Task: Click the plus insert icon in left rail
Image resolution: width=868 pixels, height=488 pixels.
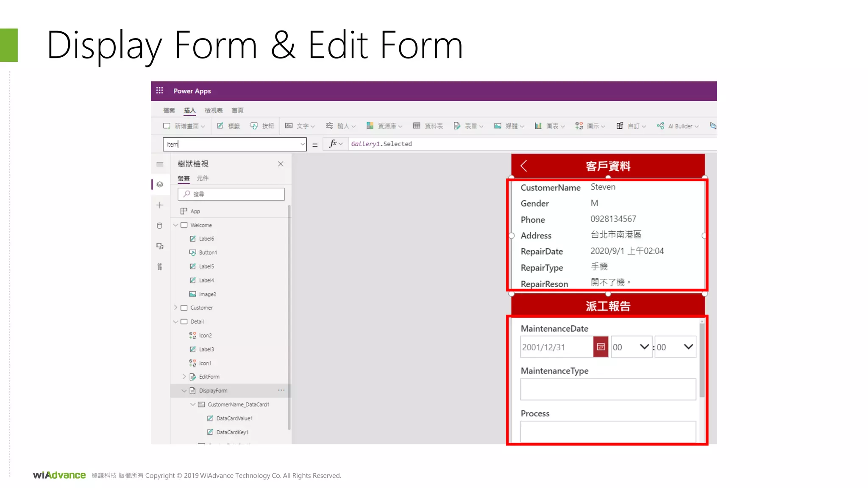Action: [x=160, y=205]
